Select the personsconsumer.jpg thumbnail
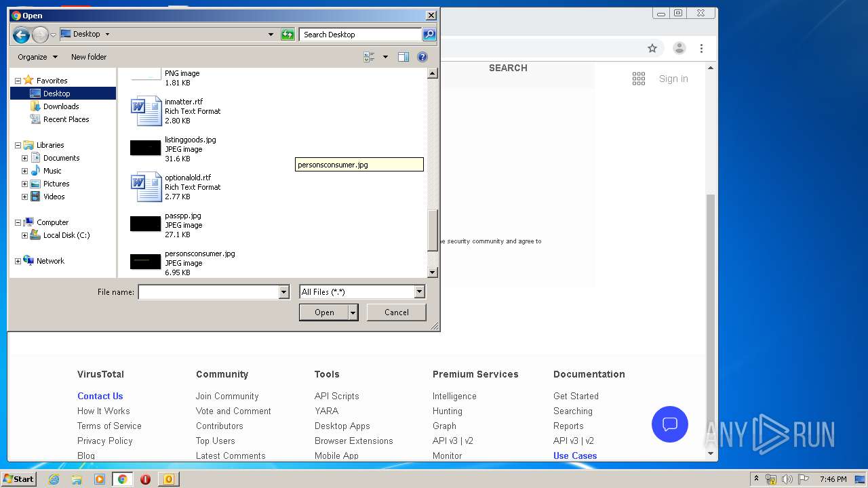 tap(146, 261)
